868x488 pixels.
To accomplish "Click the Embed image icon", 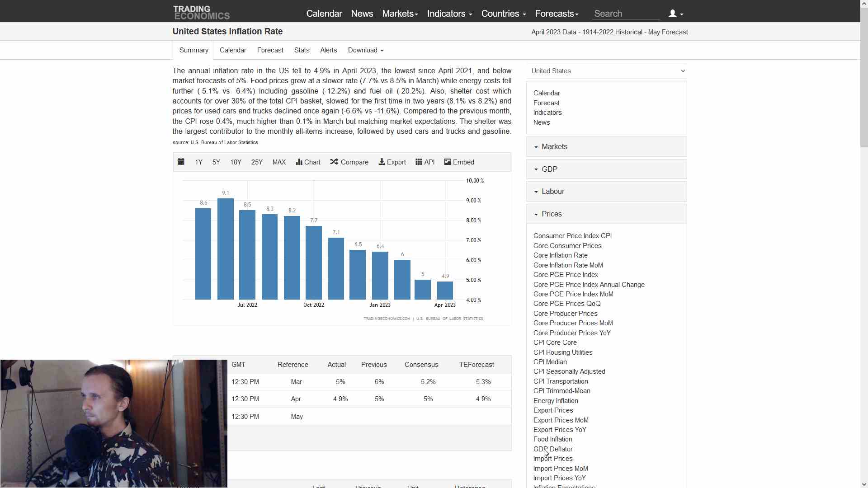I will 448,162.
